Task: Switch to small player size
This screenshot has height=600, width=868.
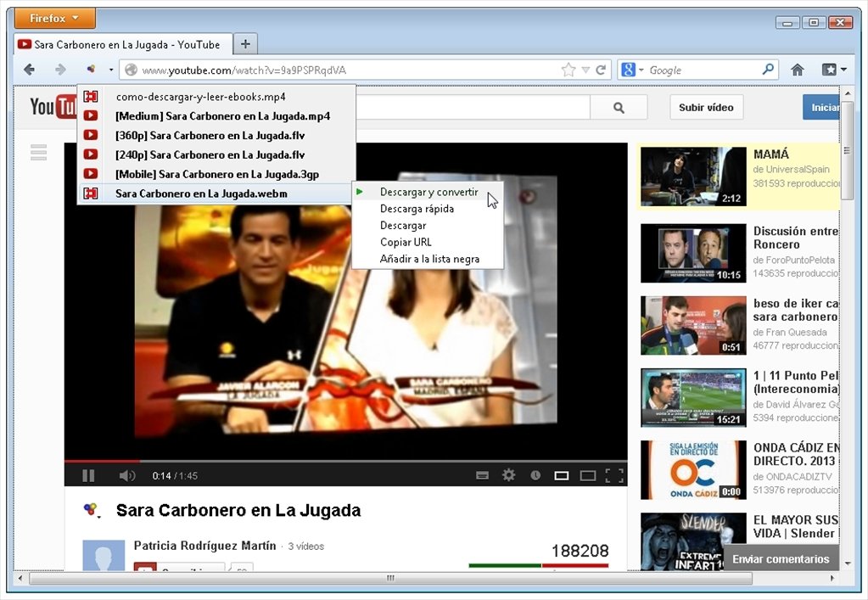Action: 562,475
